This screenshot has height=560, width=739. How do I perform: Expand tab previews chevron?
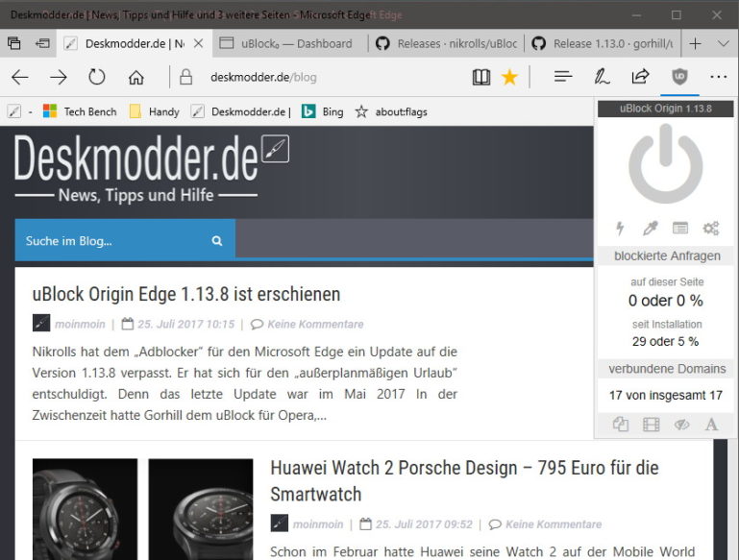[723, 43]
